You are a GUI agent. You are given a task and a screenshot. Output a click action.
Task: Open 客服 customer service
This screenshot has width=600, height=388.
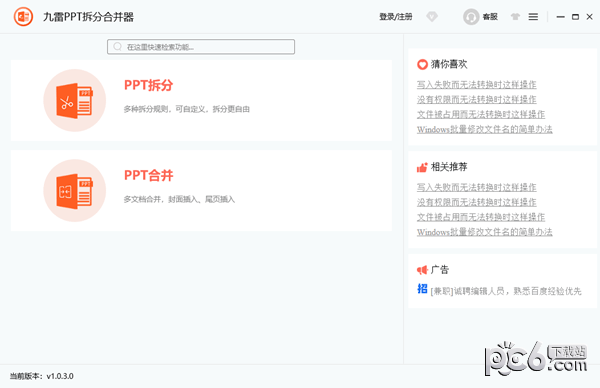click(x=490, y=17)
